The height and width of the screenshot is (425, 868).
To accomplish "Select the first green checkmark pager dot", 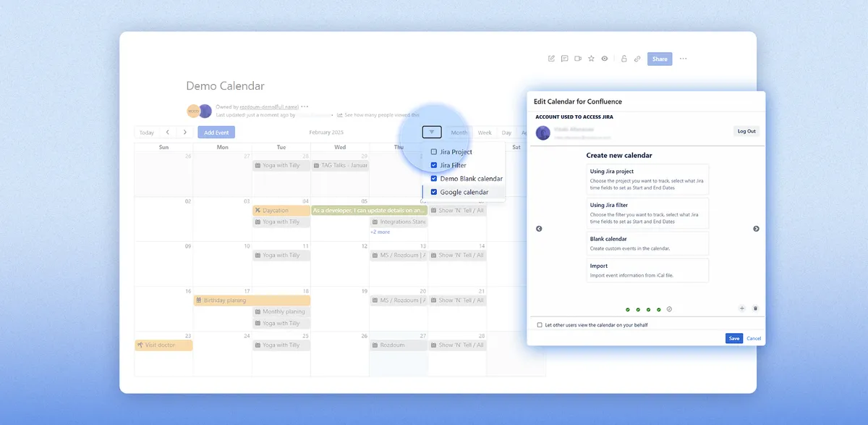I will tap(628, 309).
